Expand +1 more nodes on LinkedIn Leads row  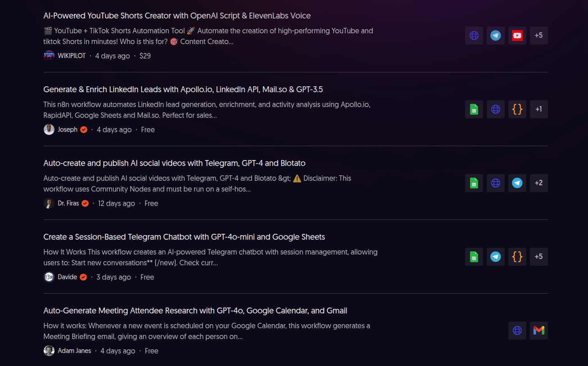(x=538, y=109)
